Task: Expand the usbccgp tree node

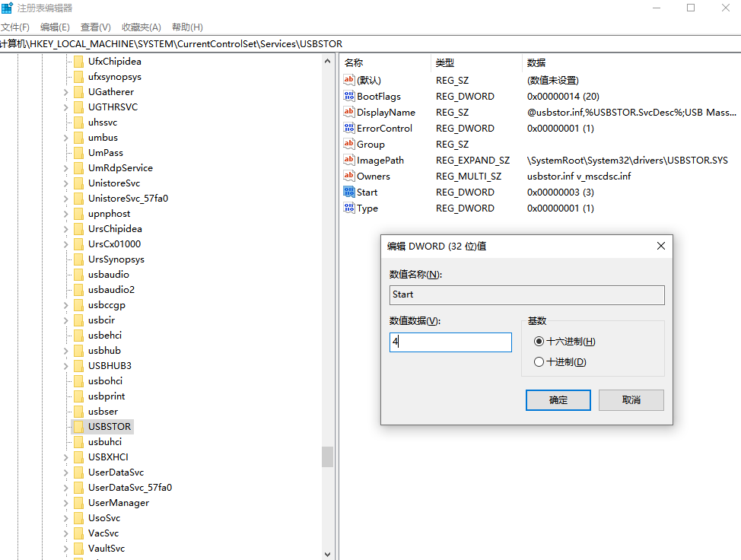Action: click(x=65, y=305)
